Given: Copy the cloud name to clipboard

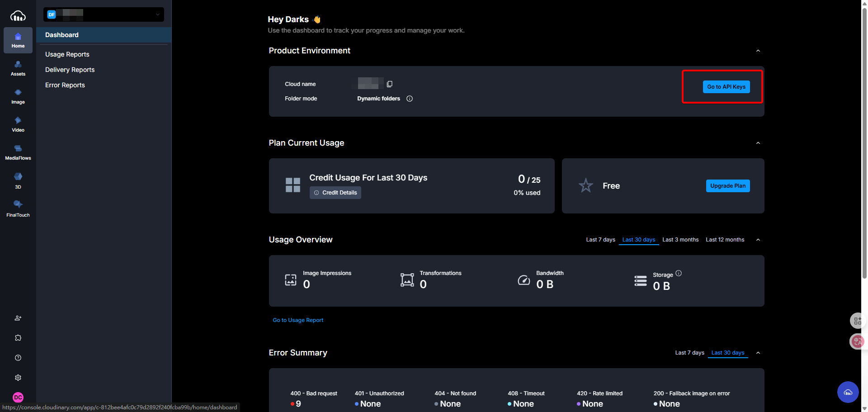Looking at the screenshot, I should (x=390, y=84).
